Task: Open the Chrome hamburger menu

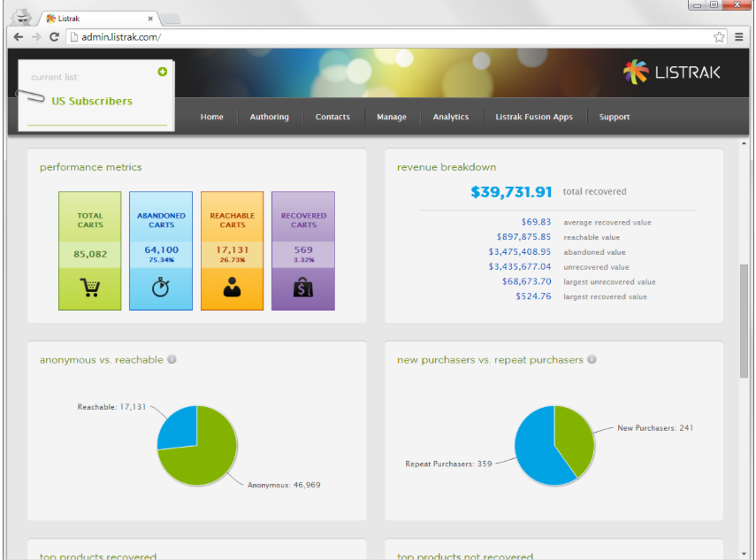Action: pyautogui.click(x=738, y=37)
